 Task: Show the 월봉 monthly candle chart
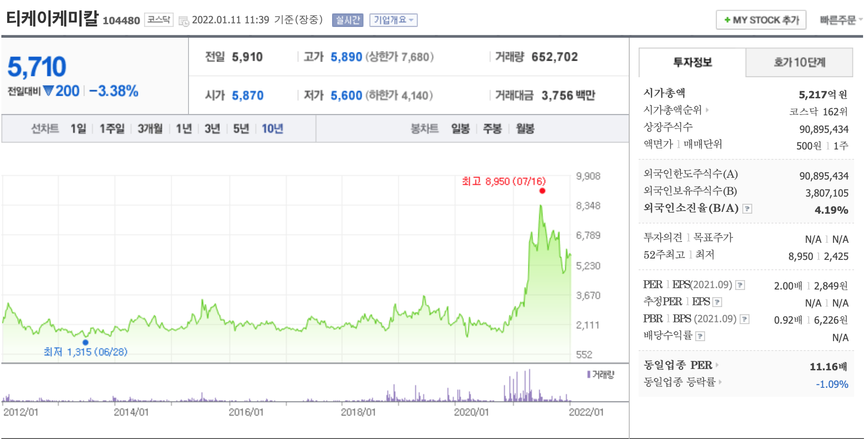click(525, 129)
